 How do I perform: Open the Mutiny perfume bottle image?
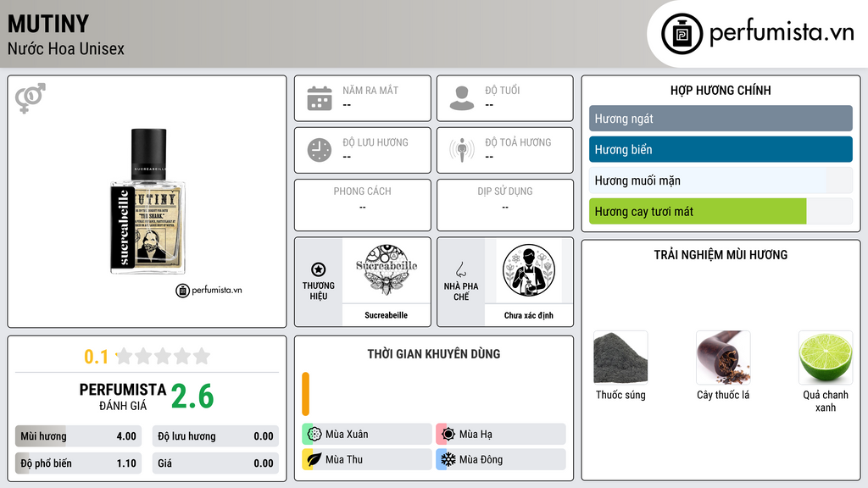[147, 202]
